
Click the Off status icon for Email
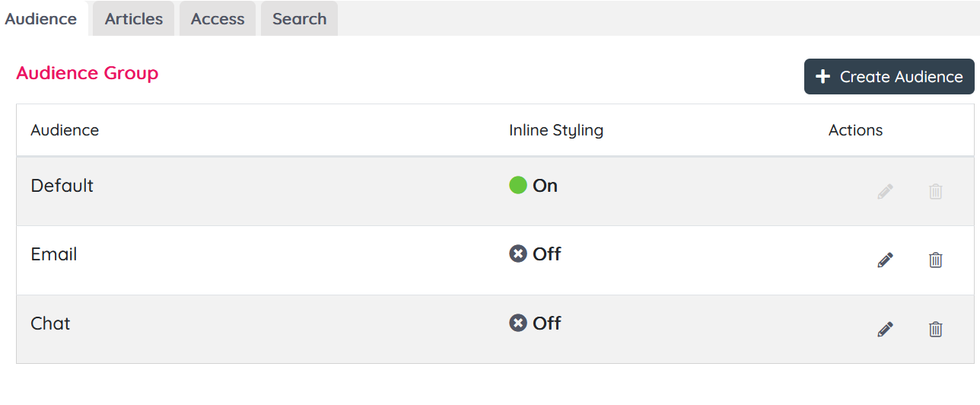[x=518, y=254]
